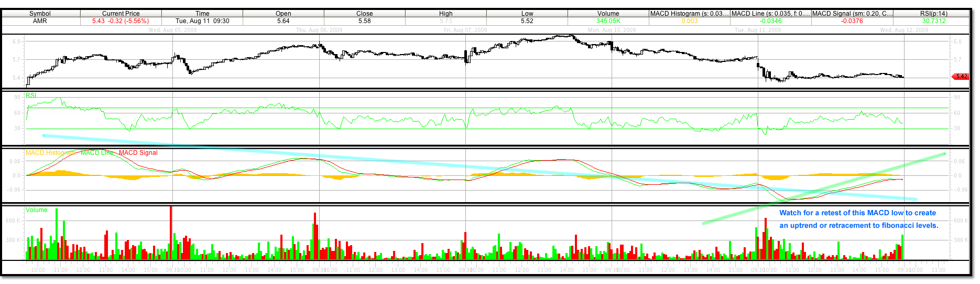Screen dimensions: 980x284
Task: Click the MACD Line column header
Action: [x=770, y=14]
